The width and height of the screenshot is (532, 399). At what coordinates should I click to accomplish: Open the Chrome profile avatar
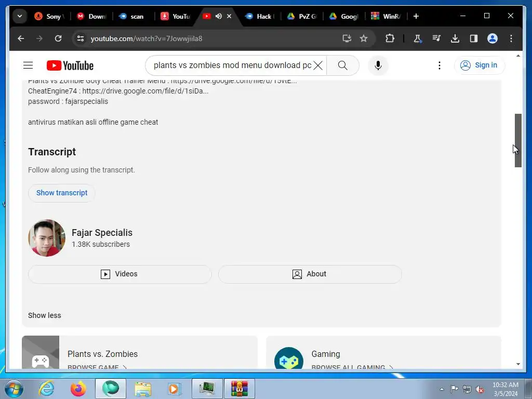[493, 38]
